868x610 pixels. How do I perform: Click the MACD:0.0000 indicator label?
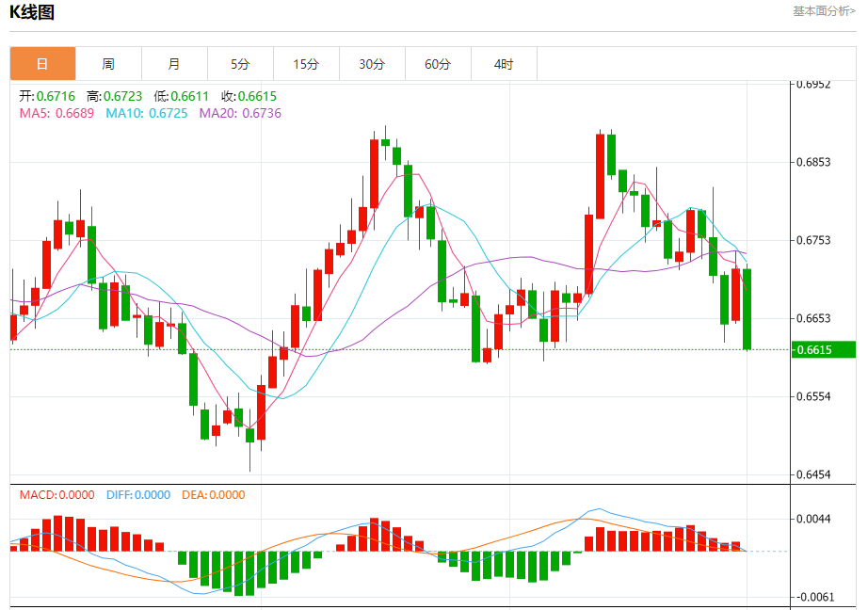click(57, 495)
